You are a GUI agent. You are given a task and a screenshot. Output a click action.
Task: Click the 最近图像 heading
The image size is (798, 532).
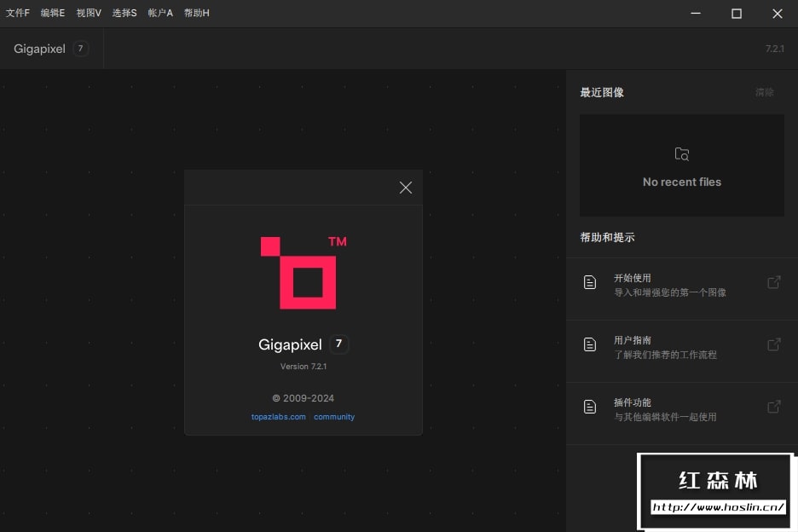[602, 93]
